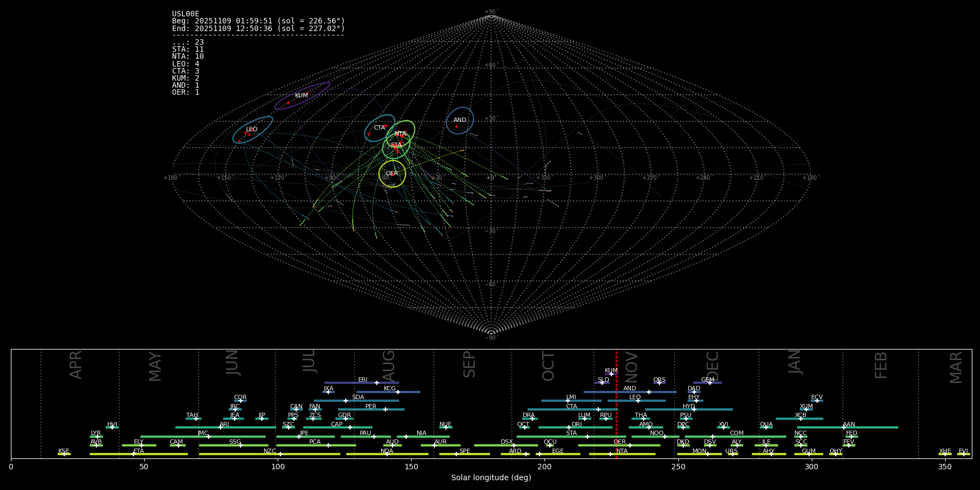Click the AND radiant label on the sky map

(x=460, y=120)
